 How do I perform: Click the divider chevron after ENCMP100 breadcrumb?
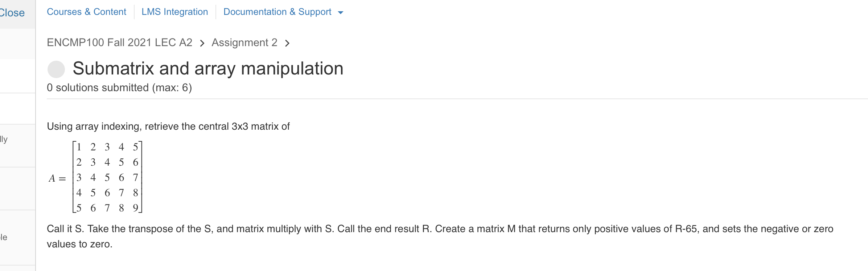point(202,43)
